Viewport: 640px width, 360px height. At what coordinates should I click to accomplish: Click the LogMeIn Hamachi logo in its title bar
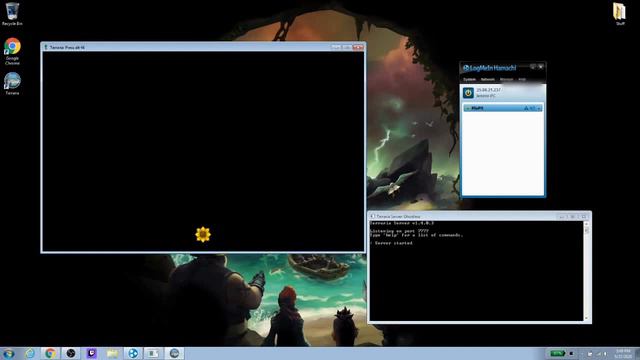click(x=489, y=68)
